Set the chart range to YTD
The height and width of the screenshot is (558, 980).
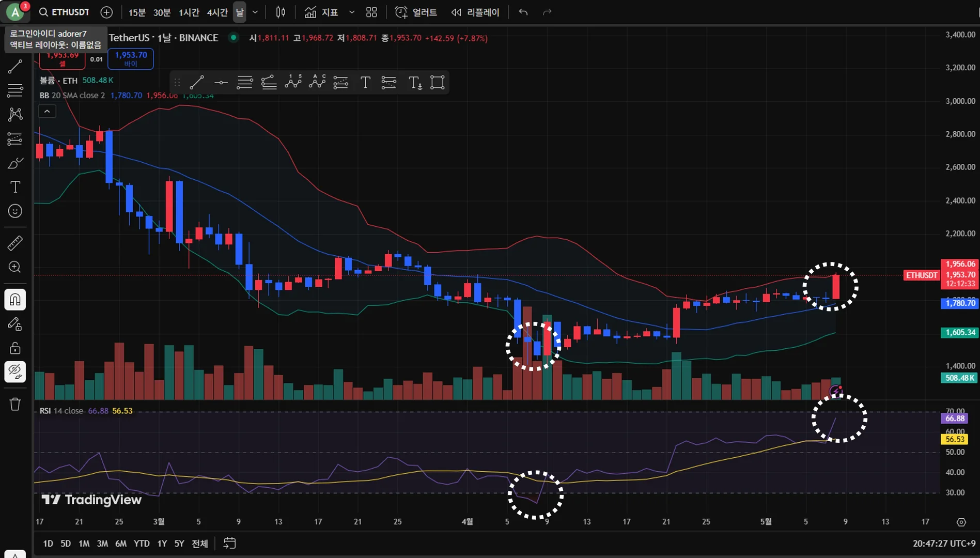point(142,544)
